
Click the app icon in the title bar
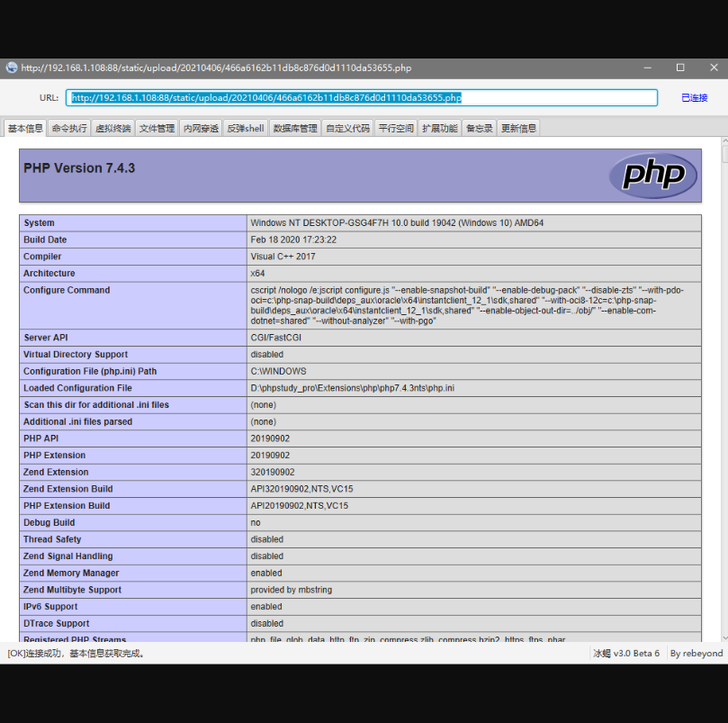tap(11, 68)
